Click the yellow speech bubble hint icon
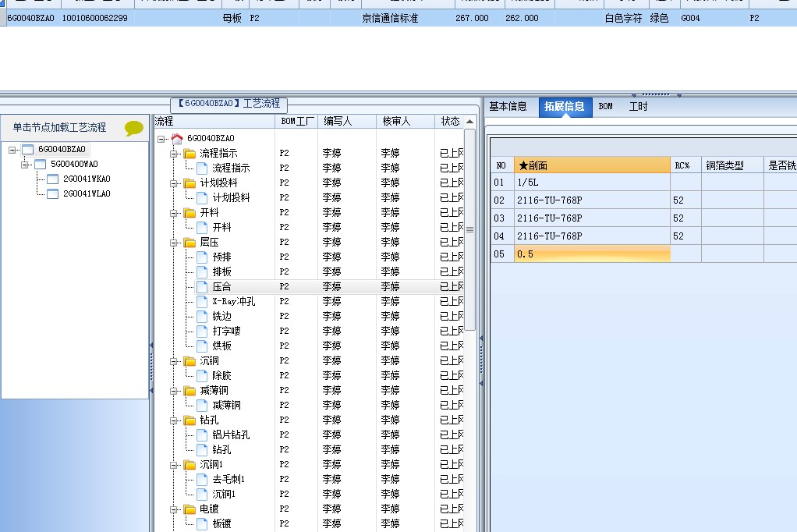 click(133, 128)
